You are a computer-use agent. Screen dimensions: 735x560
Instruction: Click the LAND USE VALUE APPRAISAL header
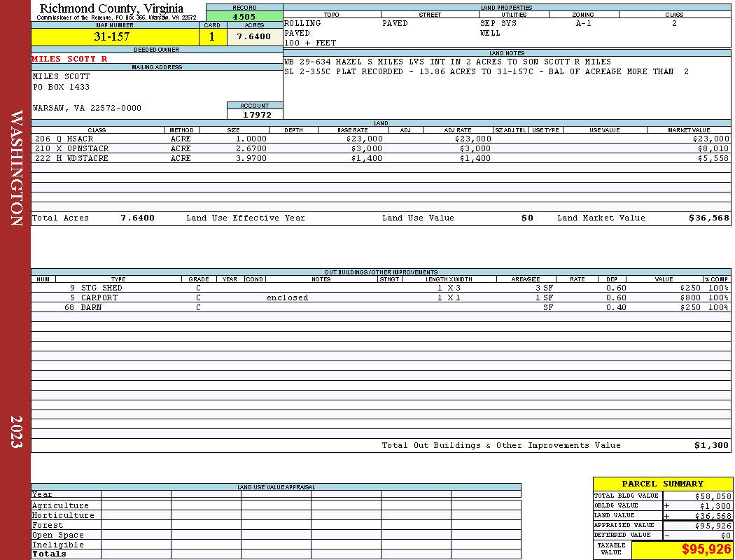(276, 487)
